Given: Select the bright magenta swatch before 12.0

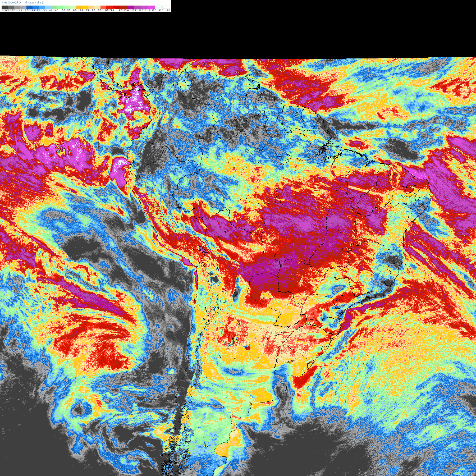Looking at the screenshot, I should click(x=152, y=7).
